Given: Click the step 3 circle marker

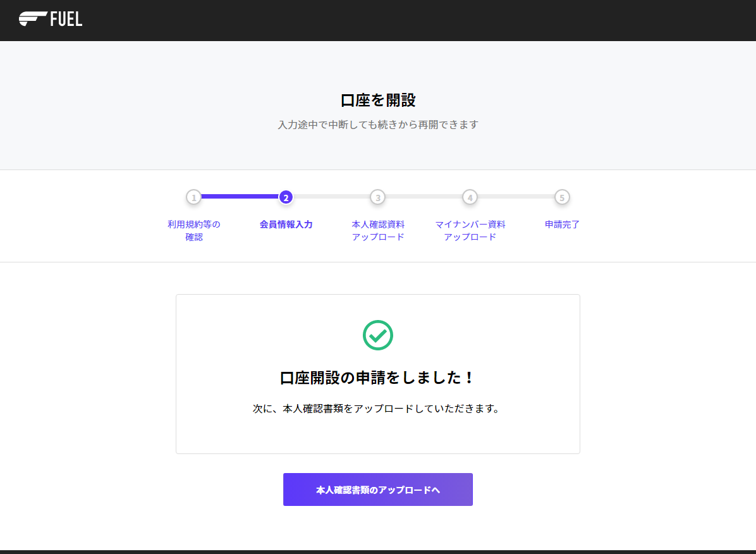Looking at the screenshot, I should [378, 197].
